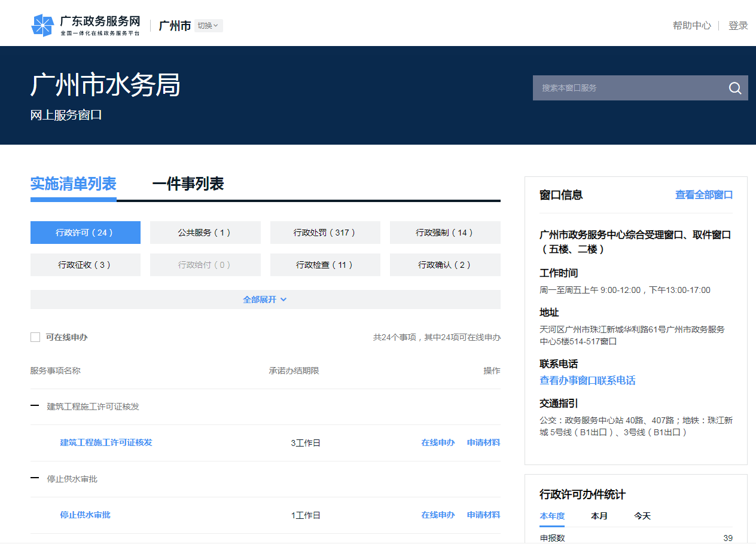Click 在线申办 for 停止供水审批

tap(438, 515)
